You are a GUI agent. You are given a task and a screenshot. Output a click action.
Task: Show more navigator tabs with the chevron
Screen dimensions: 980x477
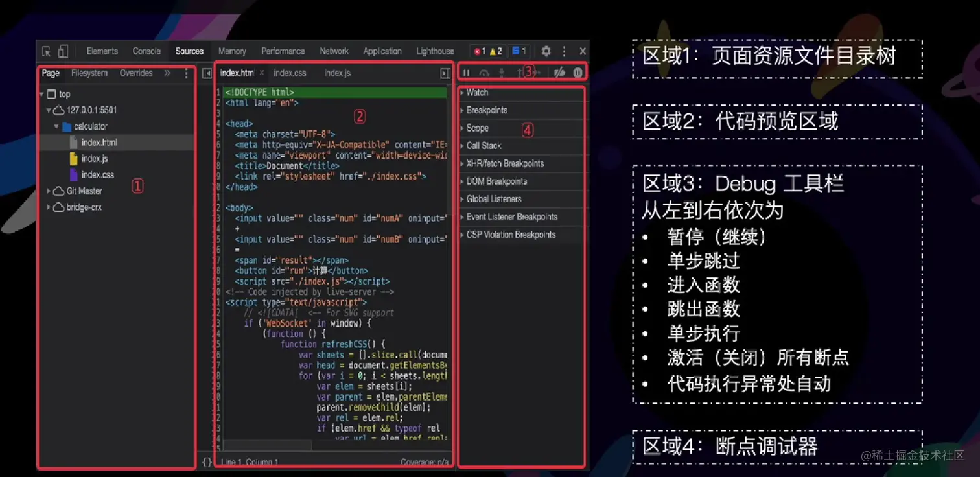[x=167, y=73]
